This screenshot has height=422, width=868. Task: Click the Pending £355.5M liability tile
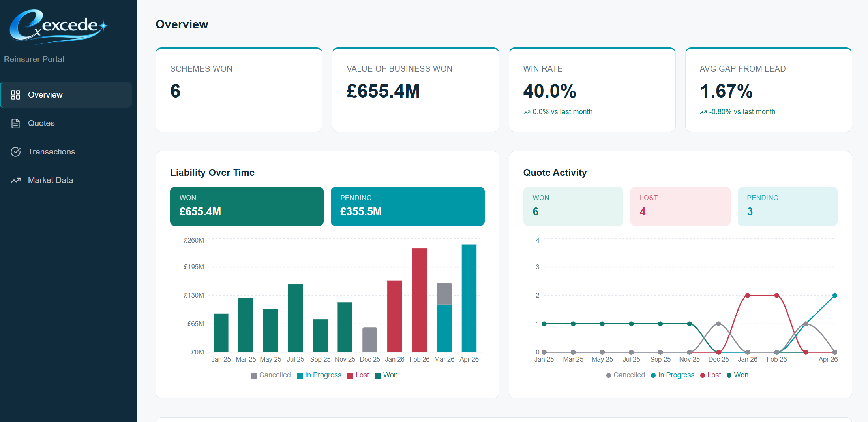point(407,206)
